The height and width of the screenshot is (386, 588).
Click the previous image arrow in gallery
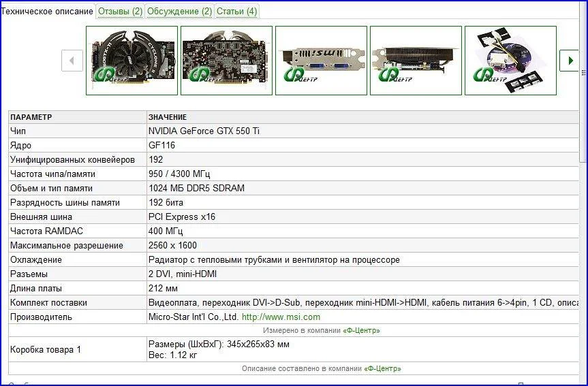click(x=72, y=61)
